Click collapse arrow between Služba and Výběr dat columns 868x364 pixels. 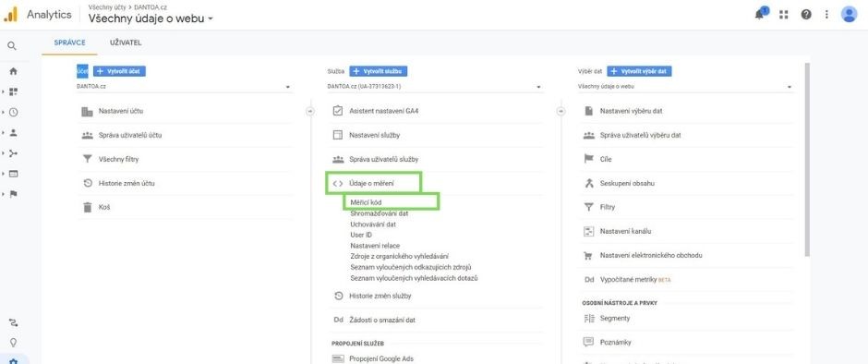(x=561, y=112)
